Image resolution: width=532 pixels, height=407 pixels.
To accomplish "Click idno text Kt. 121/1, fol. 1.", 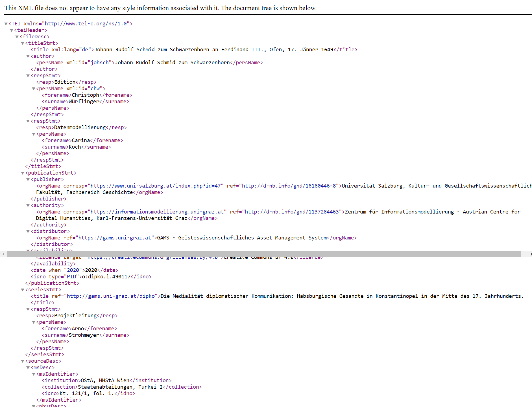I will tap(87, 393).
